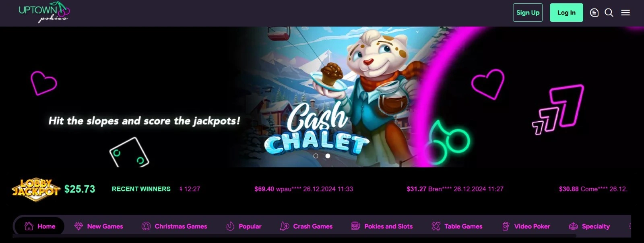Click the Sign Up button
This screenshot has width=644, height=243.
tap(528, 12)
